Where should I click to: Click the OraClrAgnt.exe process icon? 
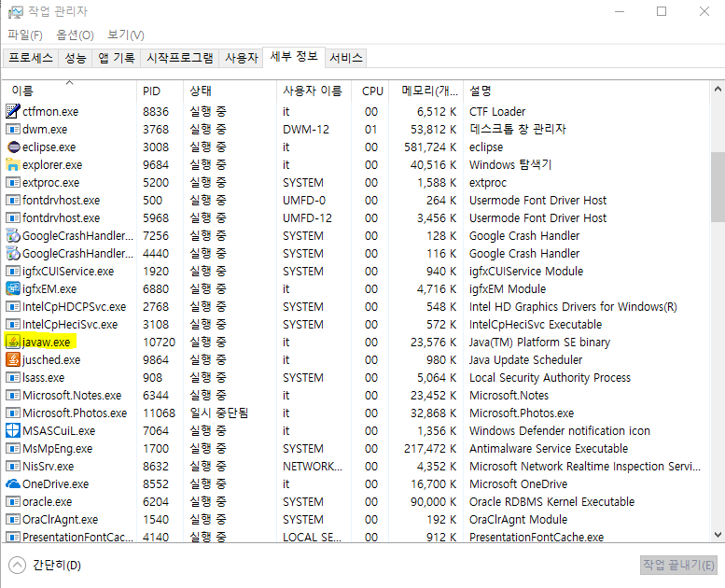(x=13, y=519)
